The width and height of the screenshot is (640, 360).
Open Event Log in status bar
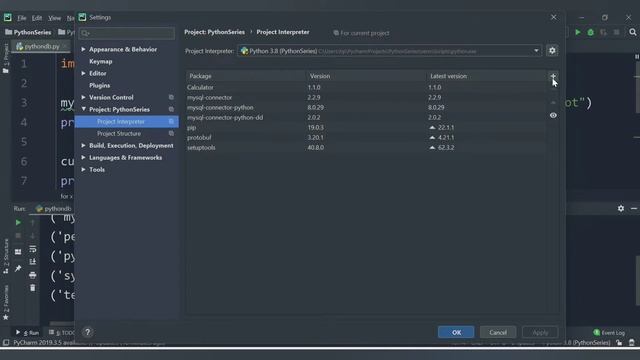tap(609, 333)
